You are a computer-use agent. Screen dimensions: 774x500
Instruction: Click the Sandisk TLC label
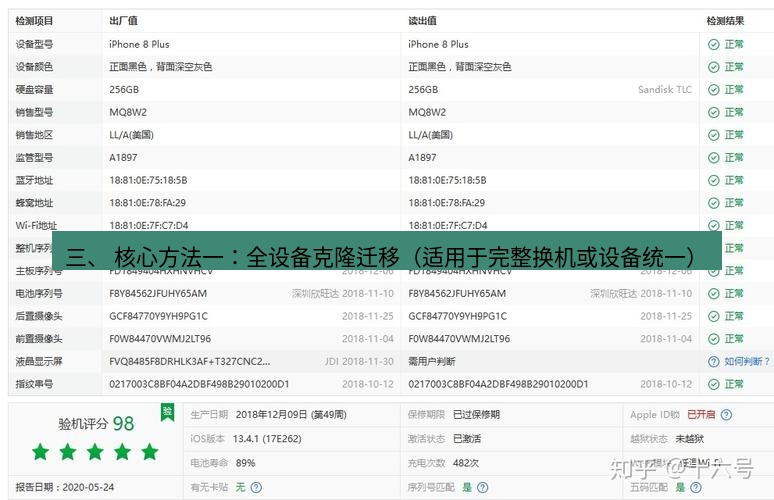(665, 90)
